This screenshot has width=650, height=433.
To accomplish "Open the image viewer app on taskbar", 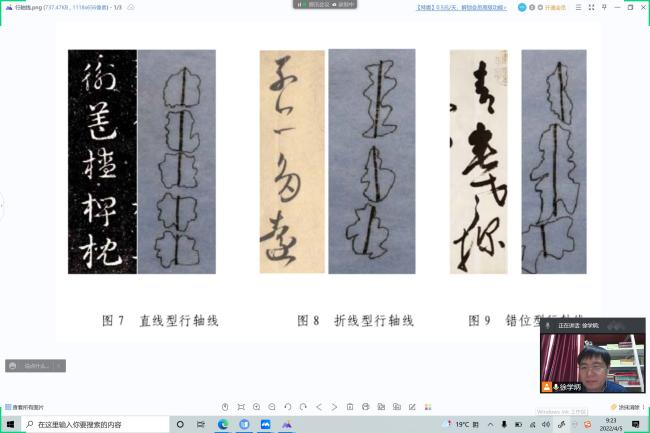I will click(x=286, y=424).
